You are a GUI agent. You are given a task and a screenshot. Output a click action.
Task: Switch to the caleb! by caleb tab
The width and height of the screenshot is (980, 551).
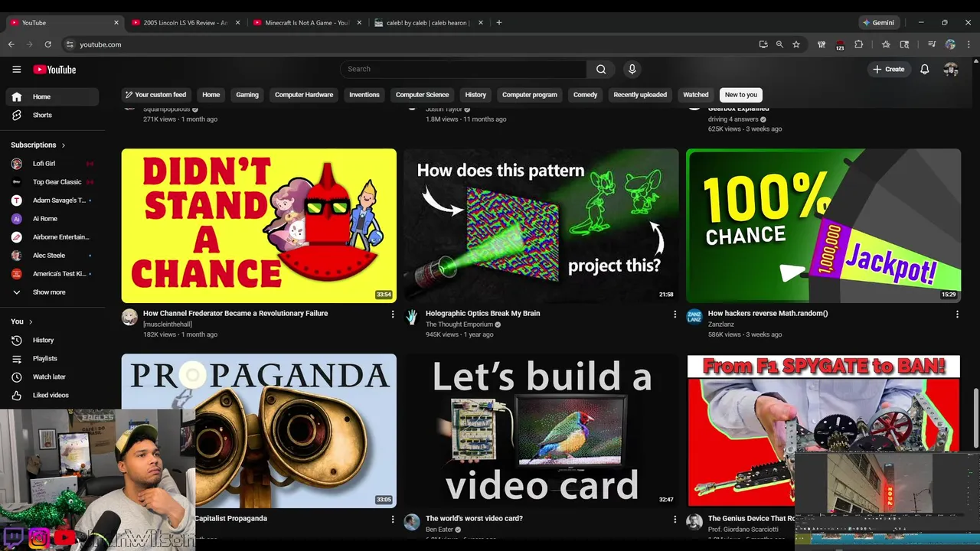pos(427,23)
